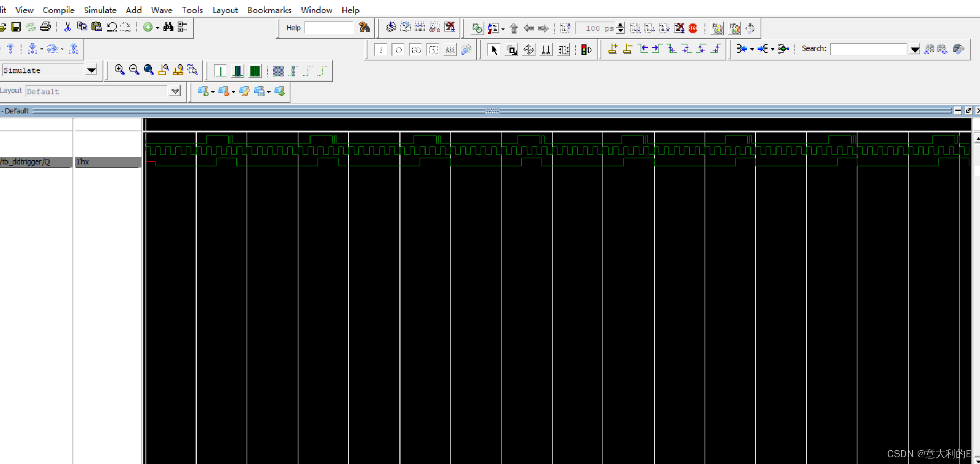
Task: Find the next transition
Action: tap(657, 49)
